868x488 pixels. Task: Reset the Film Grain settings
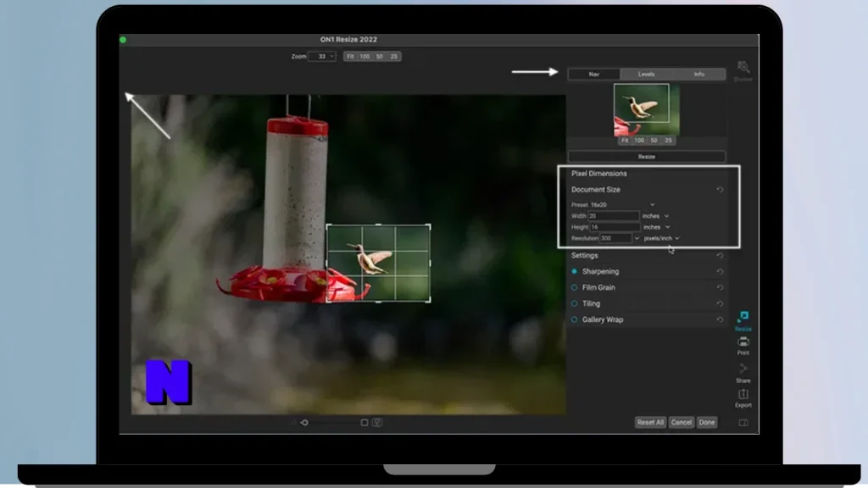(x=720, y=288)
